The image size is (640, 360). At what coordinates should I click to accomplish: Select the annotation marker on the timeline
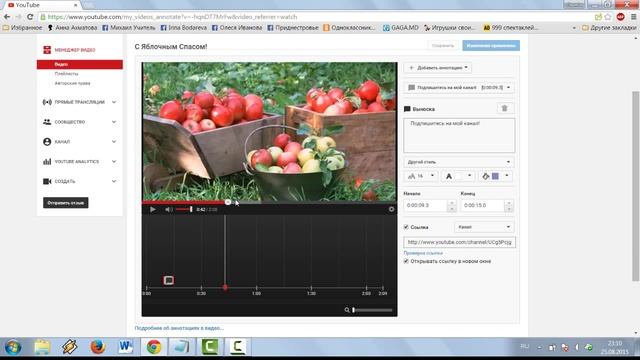click(x=169, y=280)
